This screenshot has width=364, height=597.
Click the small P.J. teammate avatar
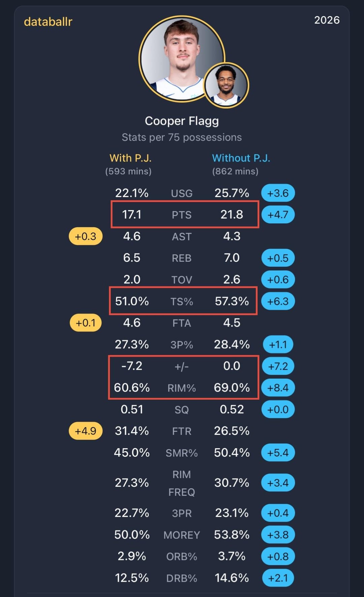click(x=226, y=85)
